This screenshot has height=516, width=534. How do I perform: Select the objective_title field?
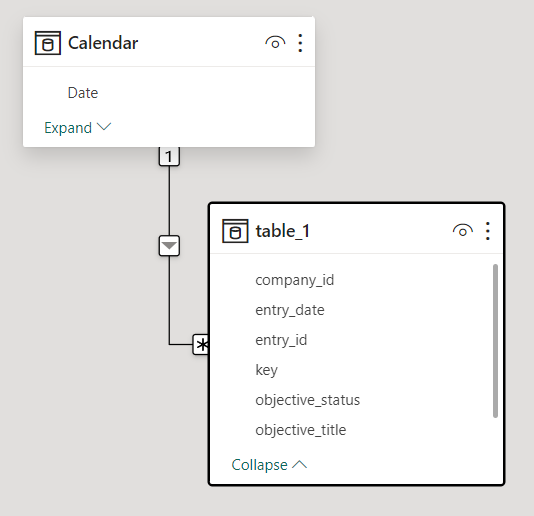tap(301, 430)
